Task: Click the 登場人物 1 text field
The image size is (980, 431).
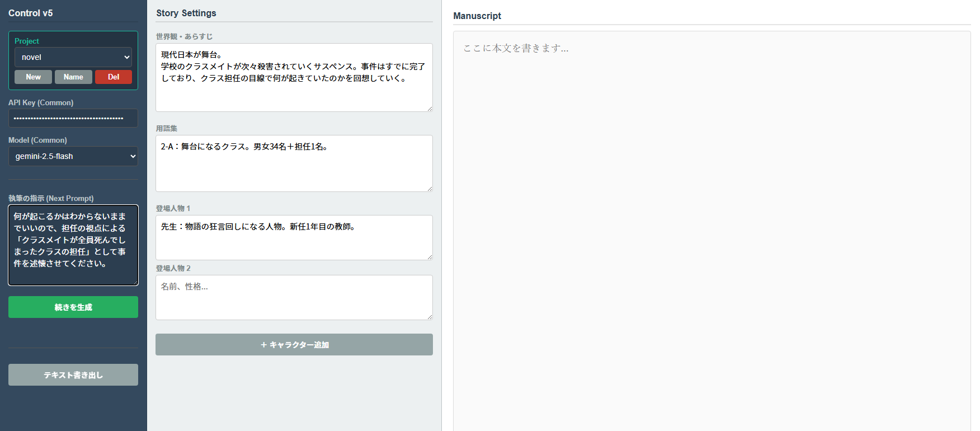Action: (294, 237)
